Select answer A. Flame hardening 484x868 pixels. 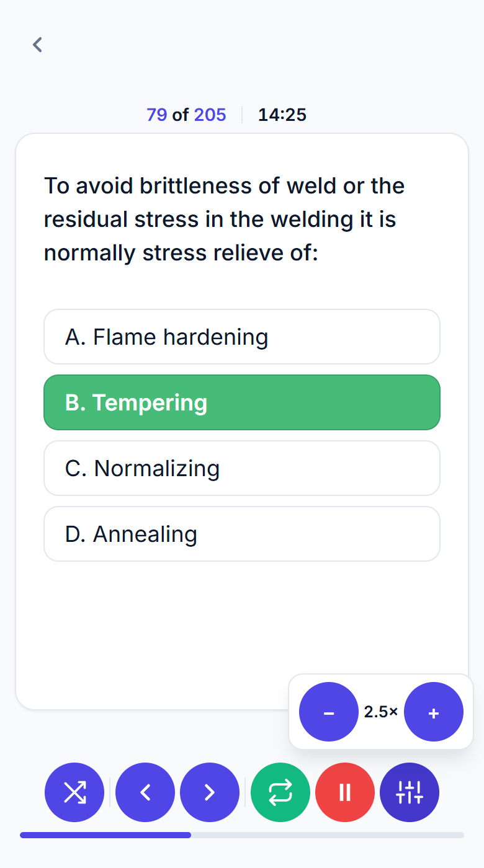242,337
